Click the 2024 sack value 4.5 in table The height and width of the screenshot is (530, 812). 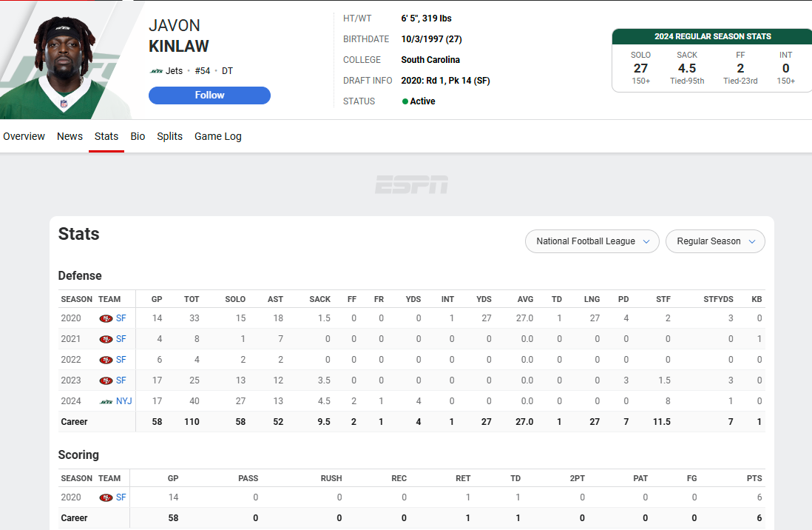(324, 401)
